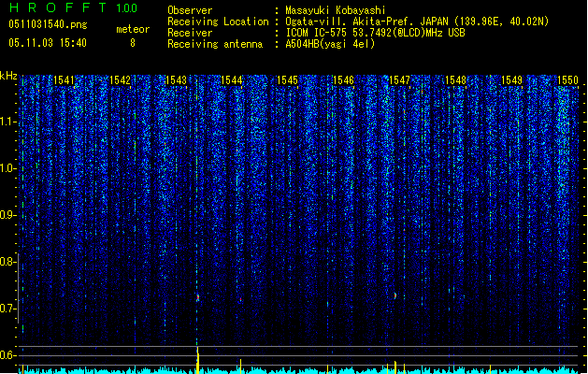This screenshot has width=588, height=374.
Task: Click the tall yellow power spike near 1543
Action: [197, 360]
